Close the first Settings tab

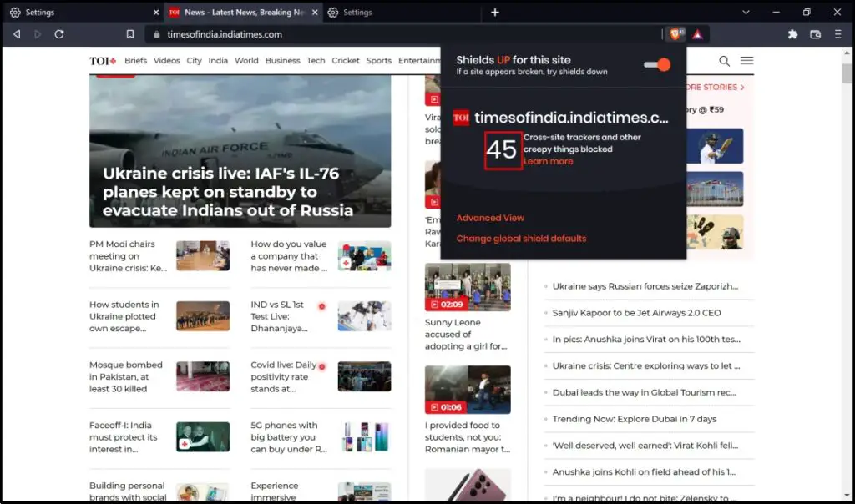coord(156,12)
